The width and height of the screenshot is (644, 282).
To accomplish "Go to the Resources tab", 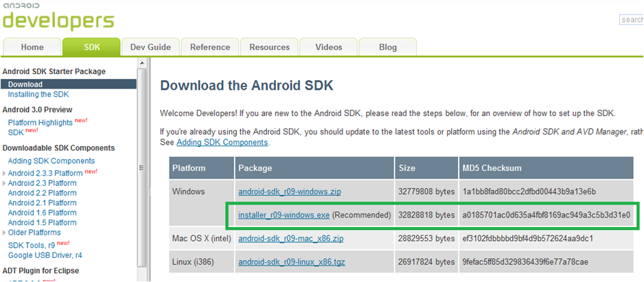I will coord(269,47).
